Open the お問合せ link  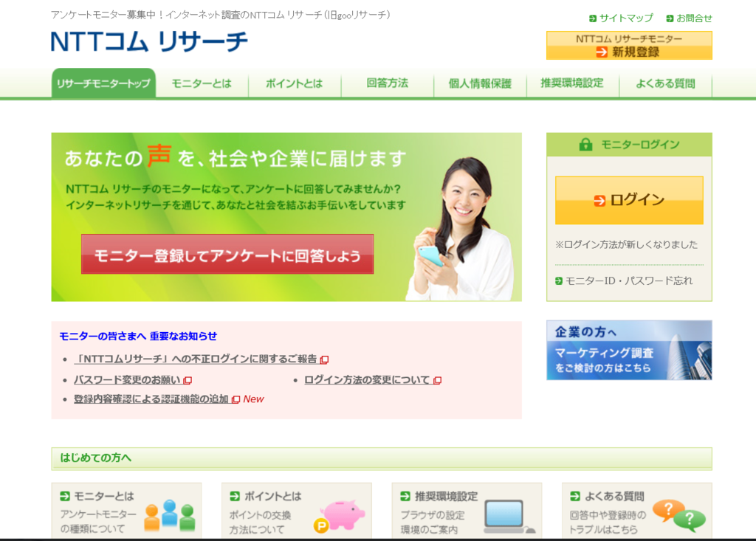694,18
